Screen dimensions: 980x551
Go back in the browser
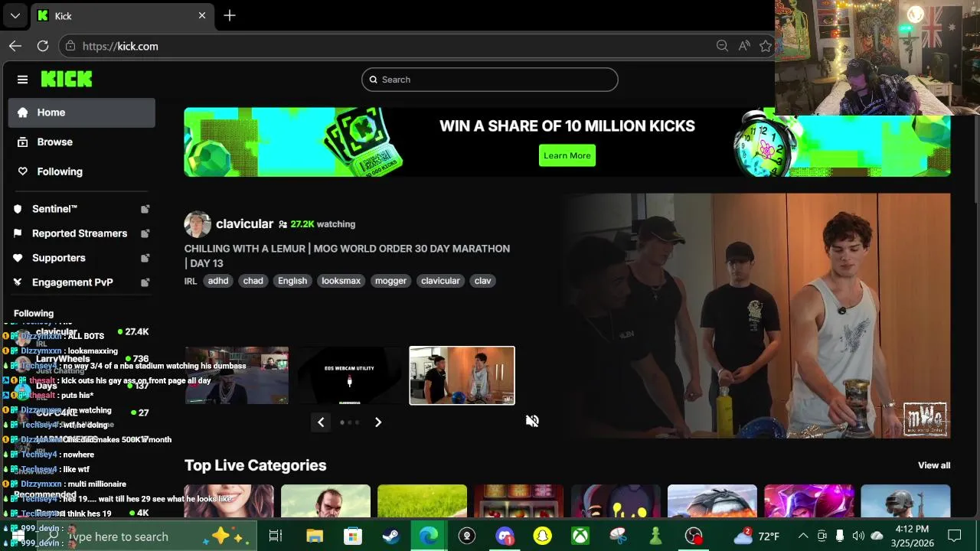pos(15,46)
